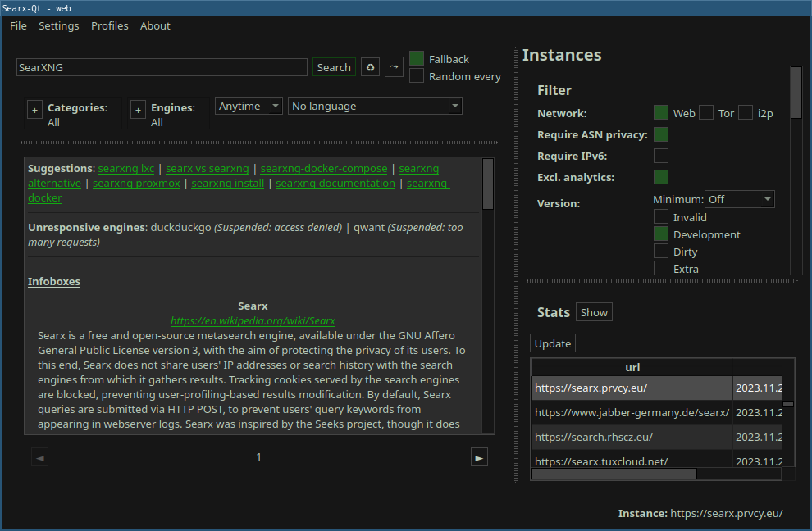Click the next page arrow below results

tap(479, 456)
